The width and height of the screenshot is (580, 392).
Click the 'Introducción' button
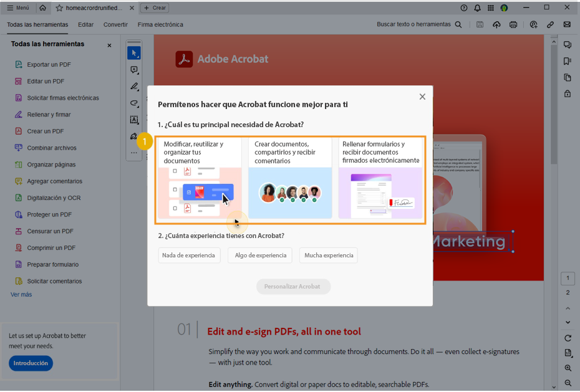(30, 363)
